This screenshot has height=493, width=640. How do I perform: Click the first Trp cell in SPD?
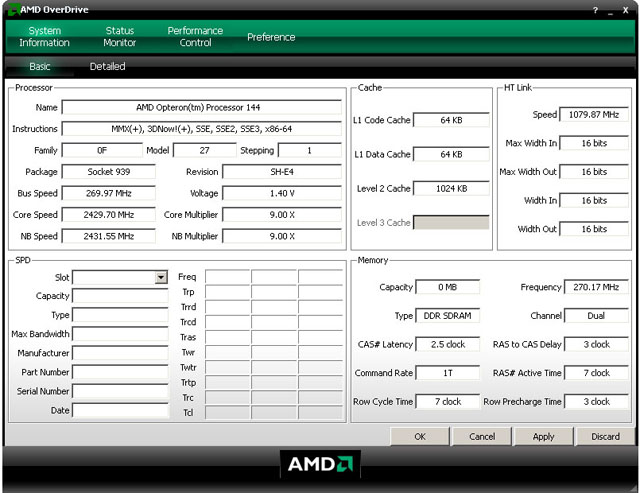(x=227, y=292)
